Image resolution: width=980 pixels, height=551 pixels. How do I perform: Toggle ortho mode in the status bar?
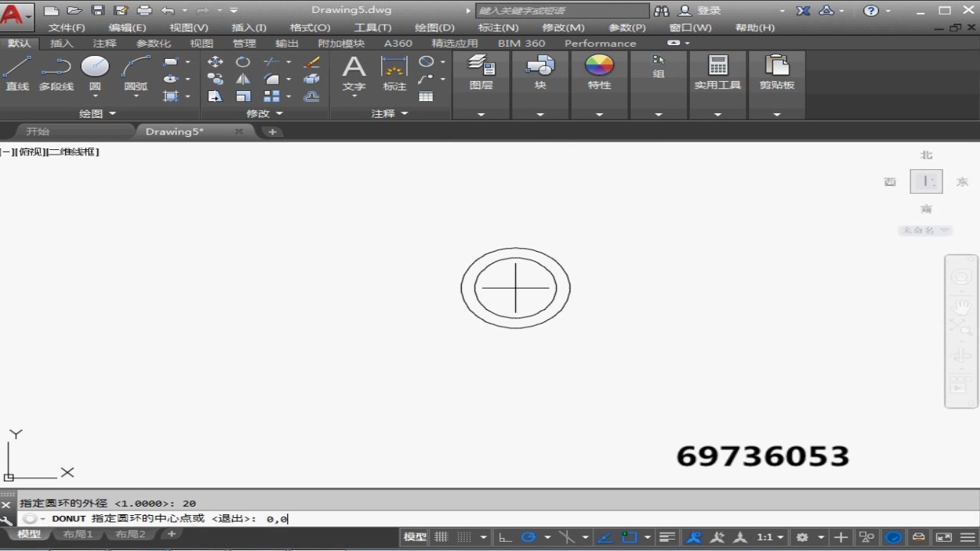click(x=505, y=536)
